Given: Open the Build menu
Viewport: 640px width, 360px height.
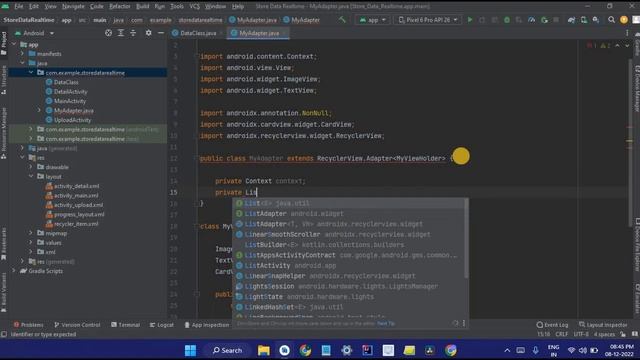Looking at the screenshot, I should pyautogui.click(x=142, y=7).
